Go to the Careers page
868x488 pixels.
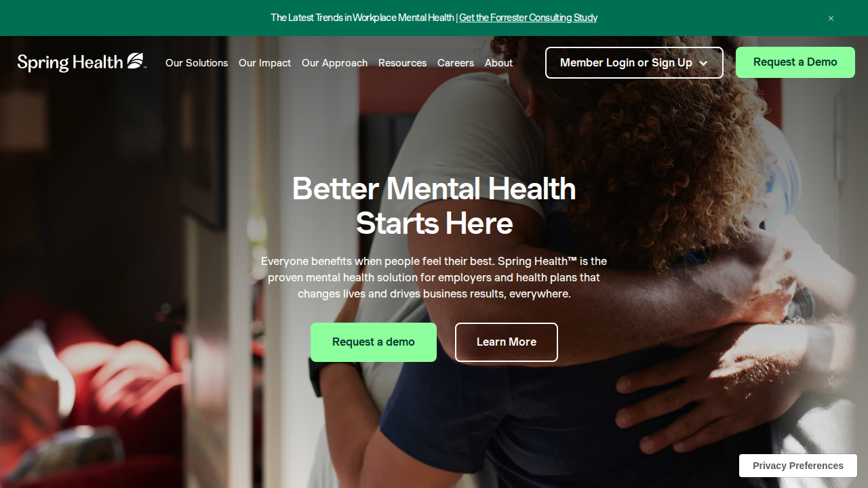coord(456,62)
